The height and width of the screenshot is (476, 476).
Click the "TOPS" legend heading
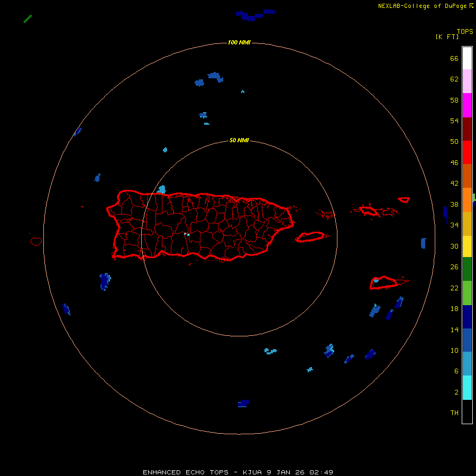(465, 31)
